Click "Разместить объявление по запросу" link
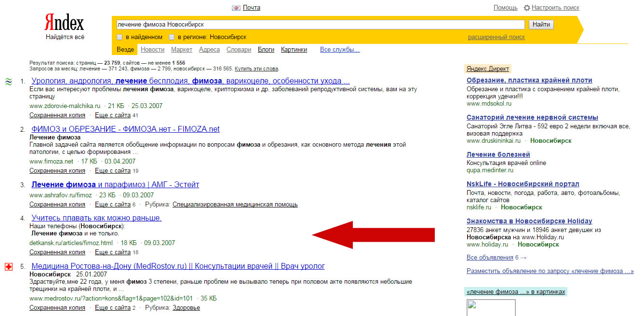The height and width of the screenshot is (316, 644). coord(550,271)
